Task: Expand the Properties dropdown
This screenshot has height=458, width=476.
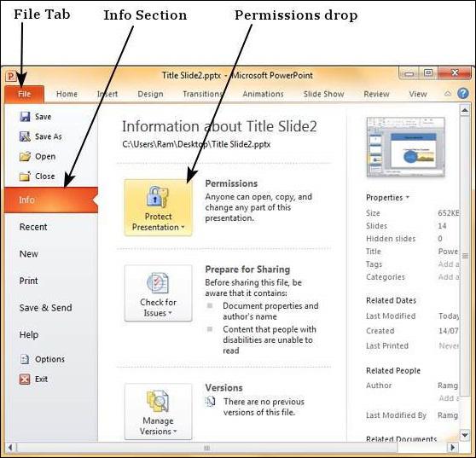Action: (387, 198)
